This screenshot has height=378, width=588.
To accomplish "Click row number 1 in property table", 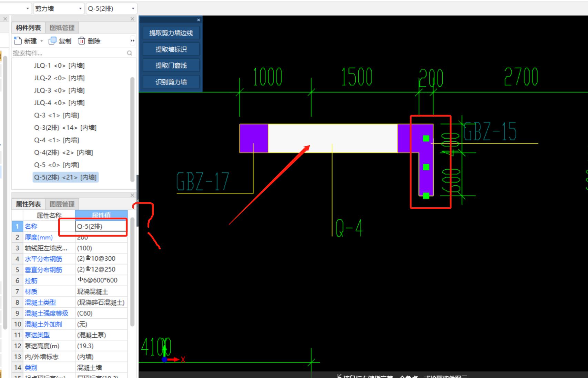I will point(17,226).
